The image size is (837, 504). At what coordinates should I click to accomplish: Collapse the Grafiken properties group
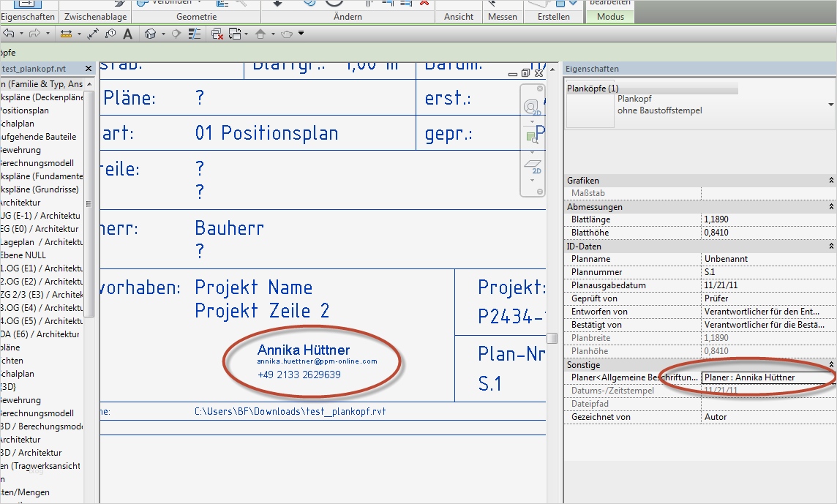(x=831, y=181)
